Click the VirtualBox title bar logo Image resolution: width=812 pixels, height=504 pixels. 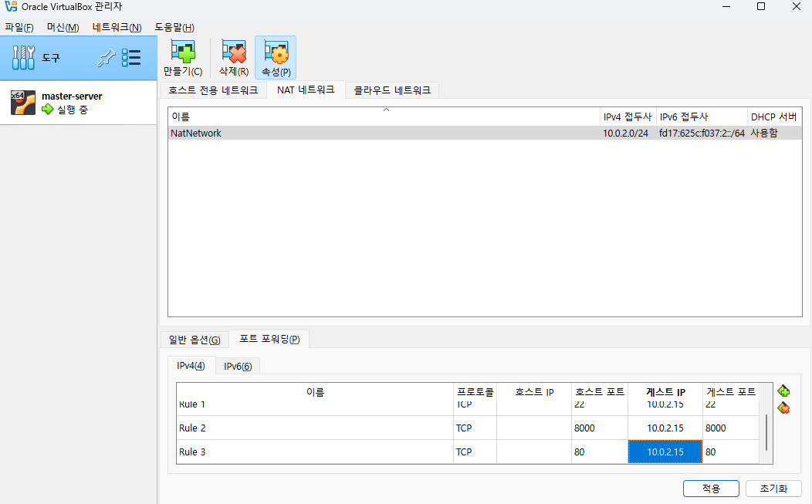click(11, 7)
